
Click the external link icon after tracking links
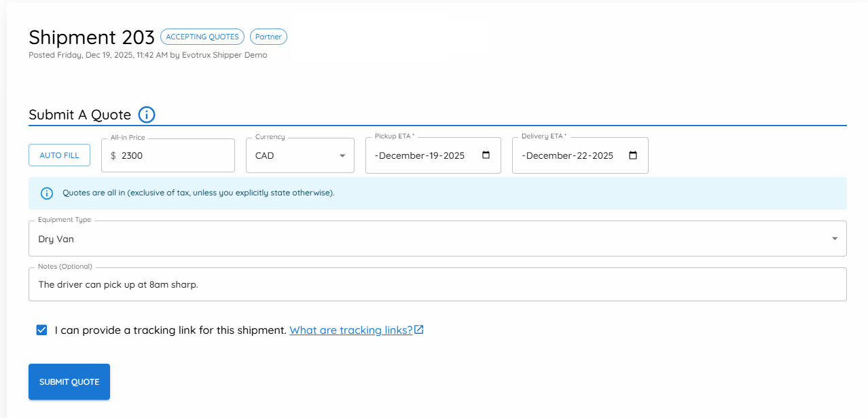419,330
